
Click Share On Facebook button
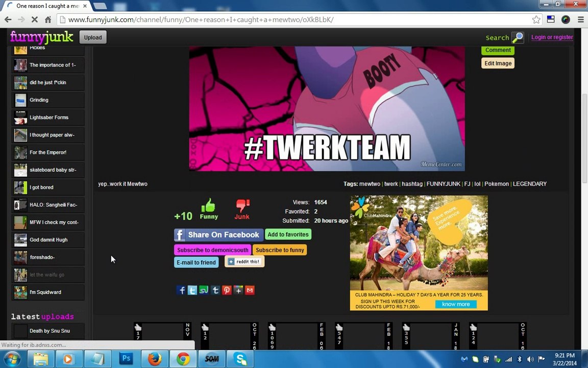(x=218, y=235)
